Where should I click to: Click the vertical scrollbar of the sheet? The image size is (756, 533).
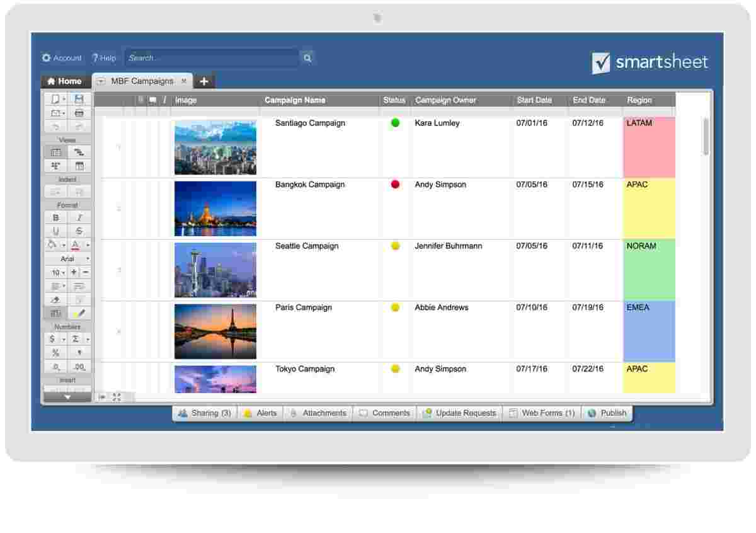[x=706, y=135]
